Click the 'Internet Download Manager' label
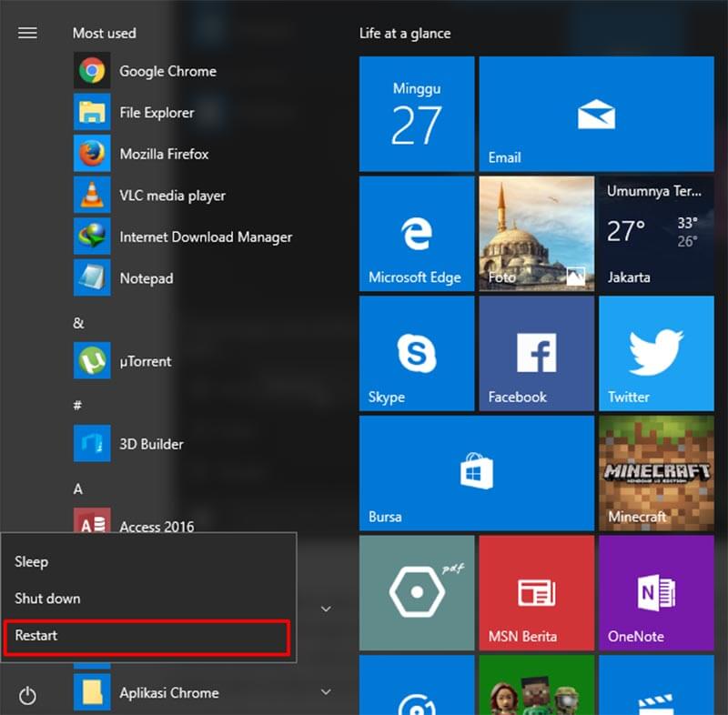The width and height of the screenshot is (728, 715). 206,237
